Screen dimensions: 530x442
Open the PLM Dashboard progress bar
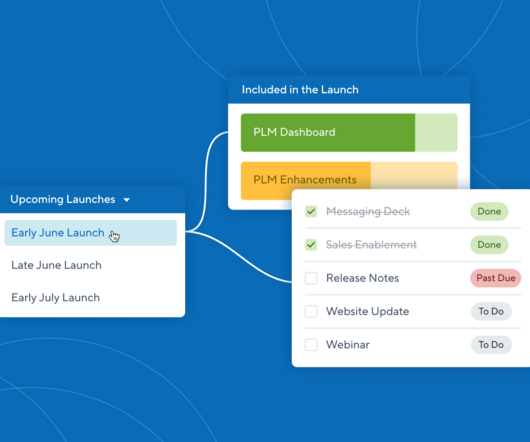(x=349, y=132)
